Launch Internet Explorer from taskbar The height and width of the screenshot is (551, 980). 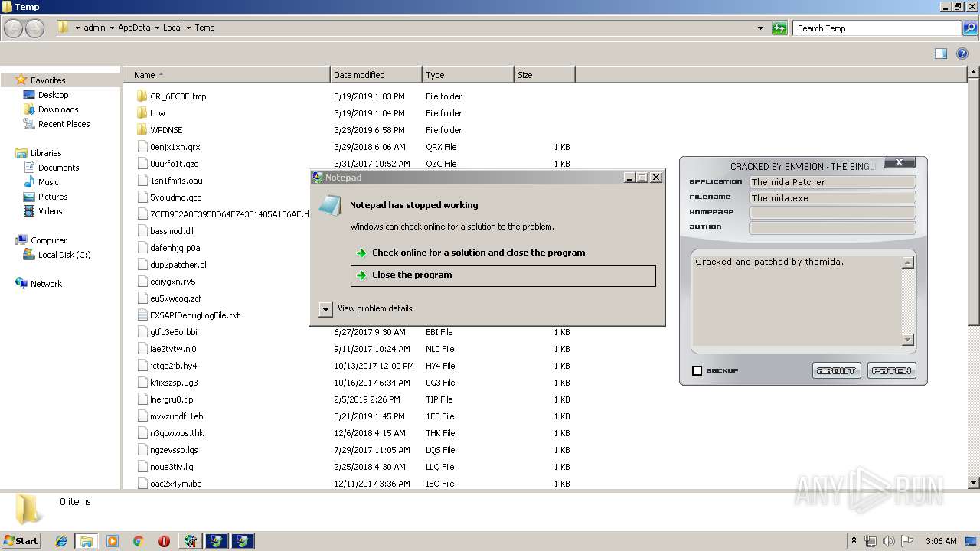click(61, 541)
